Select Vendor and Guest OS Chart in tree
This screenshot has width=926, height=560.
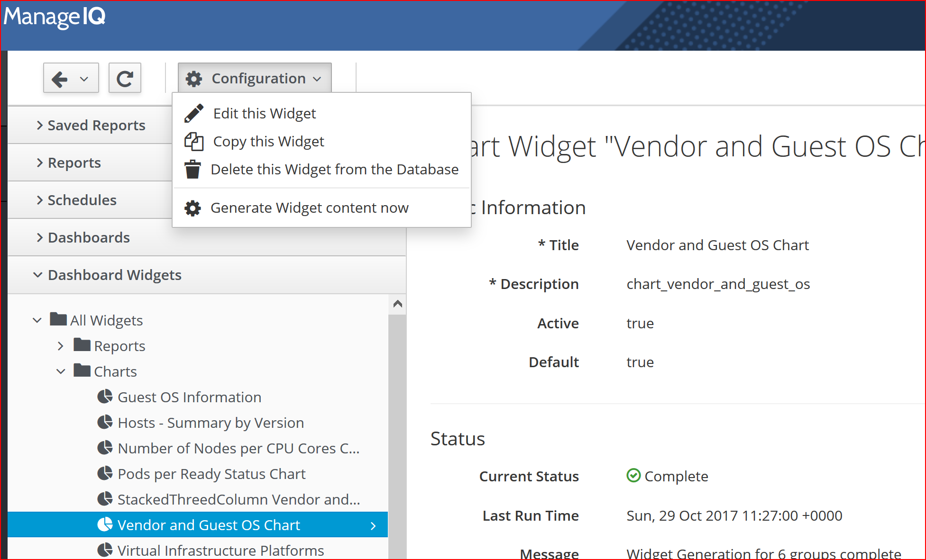point(209,524)
